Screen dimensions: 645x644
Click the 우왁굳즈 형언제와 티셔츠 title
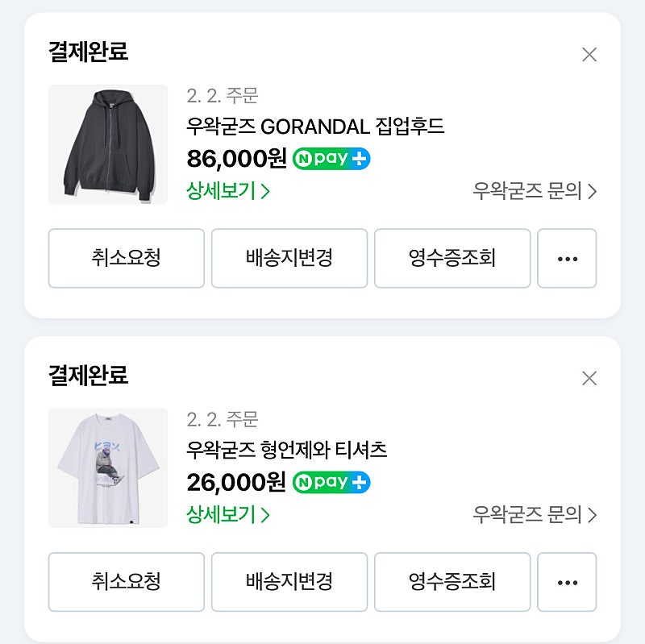(x=287, y=451)
